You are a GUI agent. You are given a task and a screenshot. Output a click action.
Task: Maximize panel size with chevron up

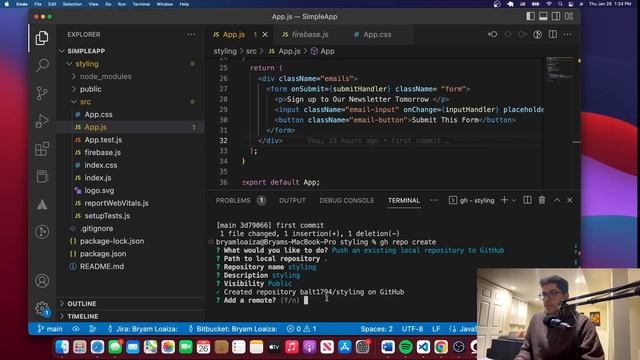pos(557,200)
